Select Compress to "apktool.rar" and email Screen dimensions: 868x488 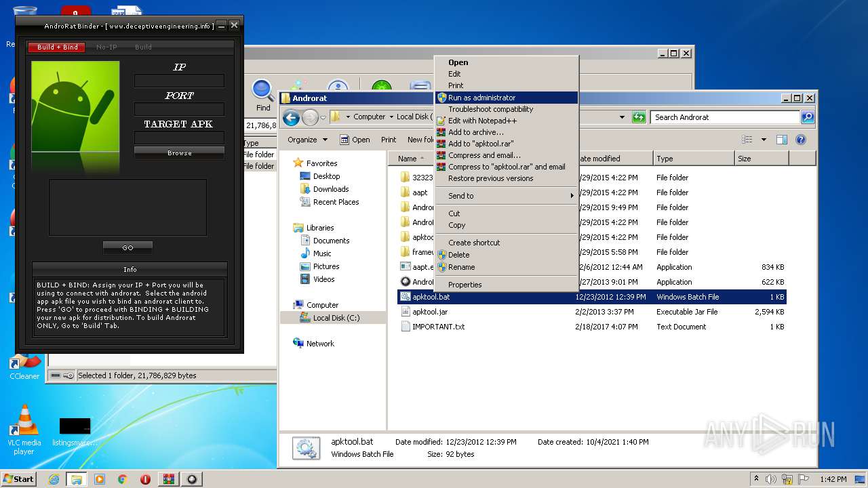point(506,167)
